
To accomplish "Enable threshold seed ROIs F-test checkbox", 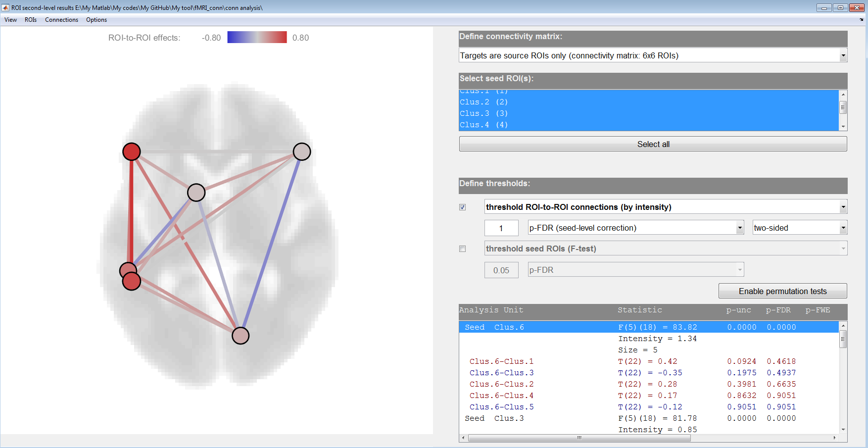I will [463, 249].
